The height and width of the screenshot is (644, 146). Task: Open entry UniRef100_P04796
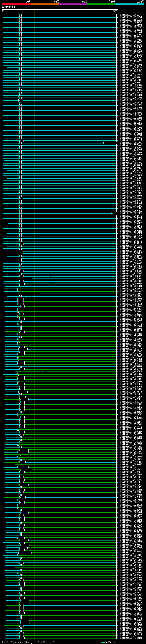click(x=131, y=22)
